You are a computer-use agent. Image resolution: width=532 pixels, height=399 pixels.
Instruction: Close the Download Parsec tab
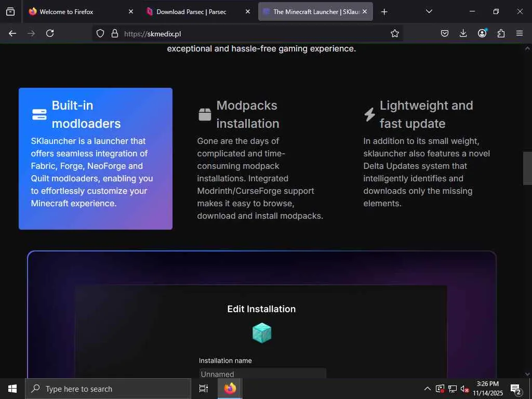pos(248,11)
